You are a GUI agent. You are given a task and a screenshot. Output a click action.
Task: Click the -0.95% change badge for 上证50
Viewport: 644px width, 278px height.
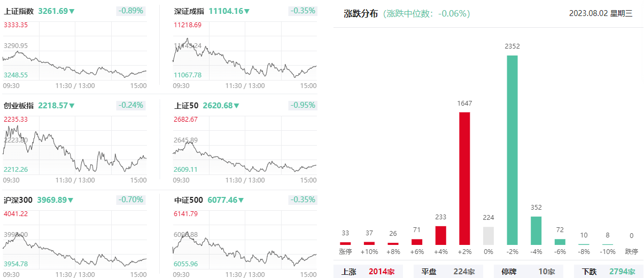(x=302, y=105)
